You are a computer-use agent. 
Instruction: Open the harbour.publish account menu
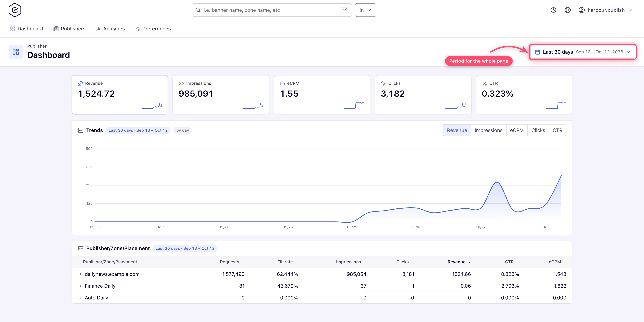pos(605,10)
